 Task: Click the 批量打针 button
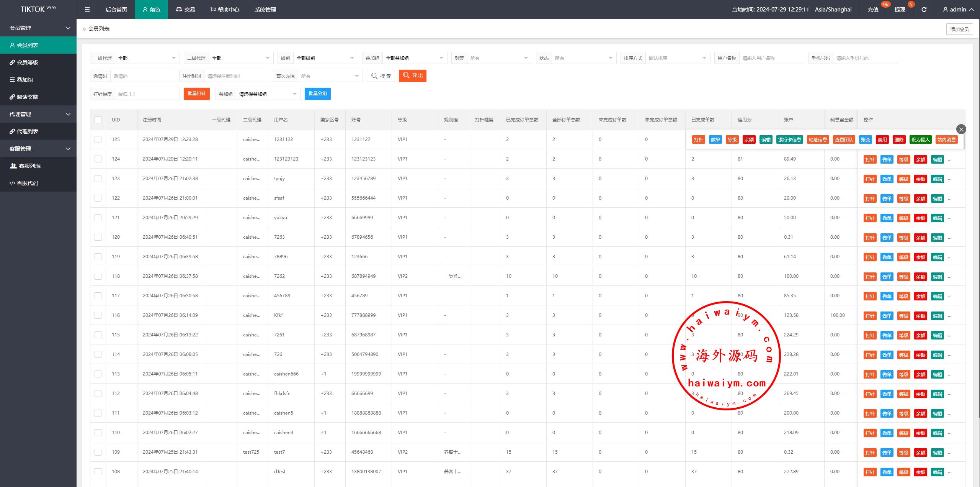click(196, 94)
